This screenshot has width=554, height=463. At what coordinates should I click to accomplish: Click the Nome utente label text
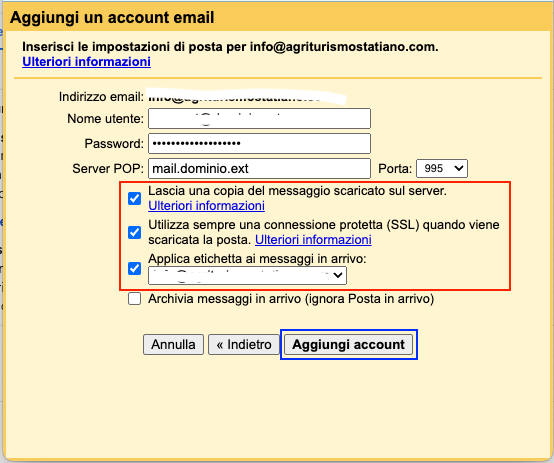point(105,119)
